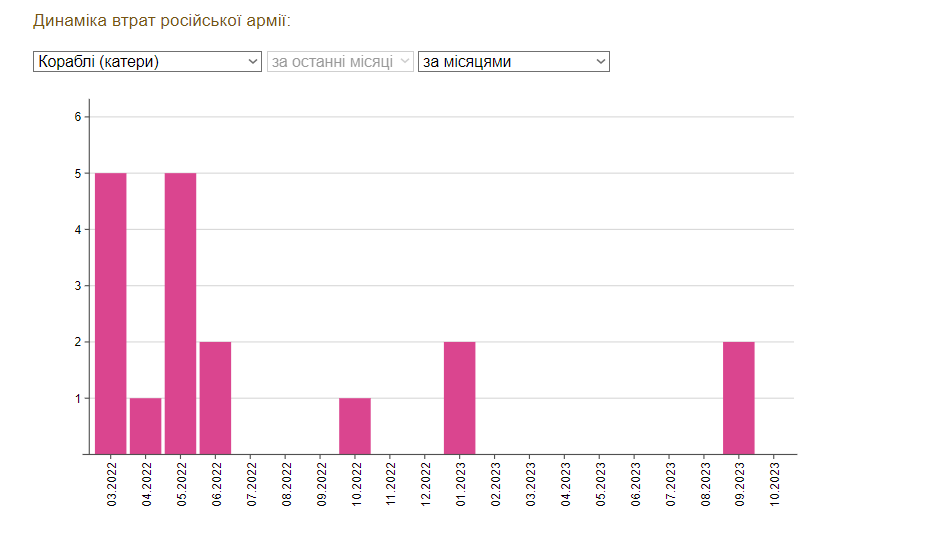Click the 04.2022 bar with value 1
The width and height of the screenshot is (929, 545).
[x=146, y=427]
